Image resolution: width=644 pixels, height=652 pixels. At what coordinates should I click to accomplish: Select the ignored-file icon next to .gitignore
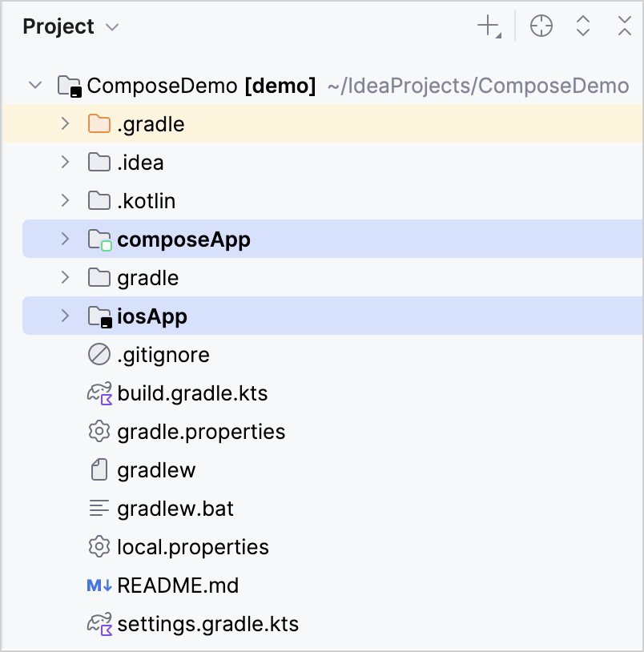coord(99,354)
